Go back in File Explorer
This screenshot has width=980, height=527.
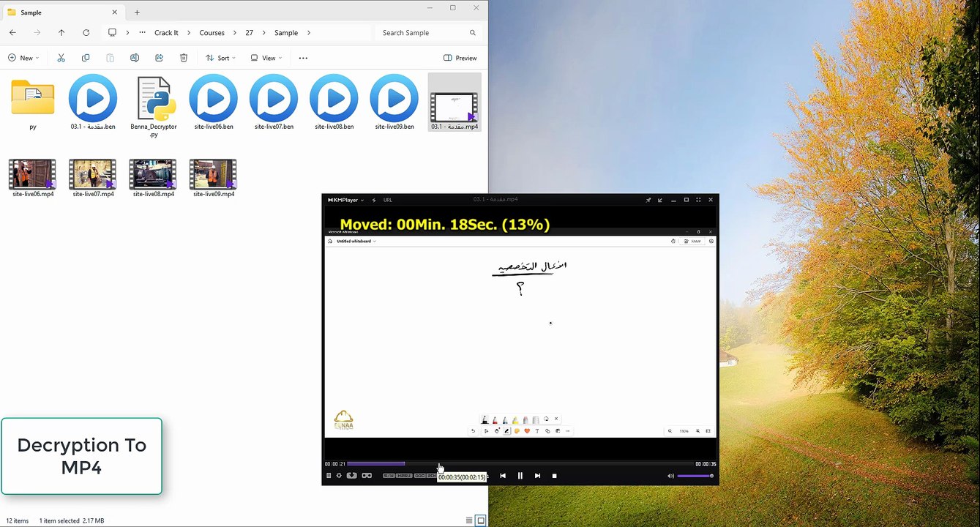tap(12, 33)
